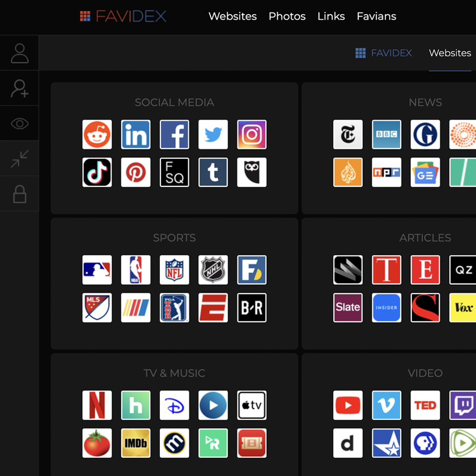Click the FAVIDEX breadcrumb link
Viewport: 476px width, 476px height.
pos(384,53)
